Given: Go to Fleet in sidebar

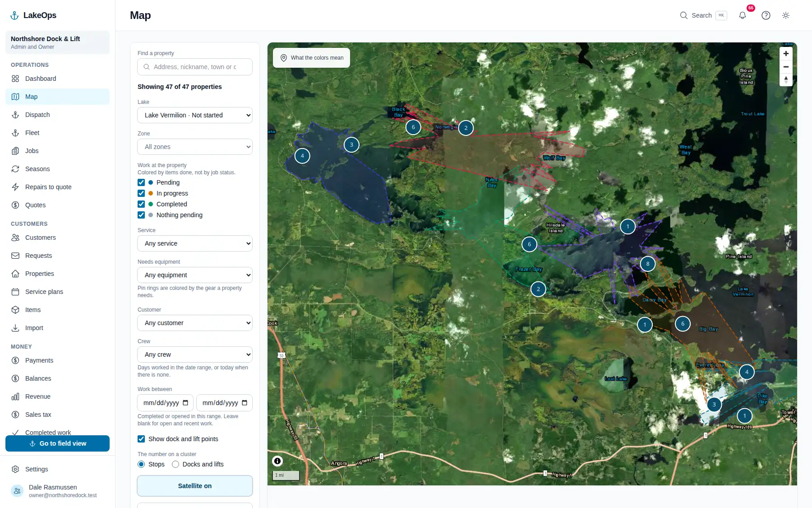Looking at the screenshot, I should point(57,133).
